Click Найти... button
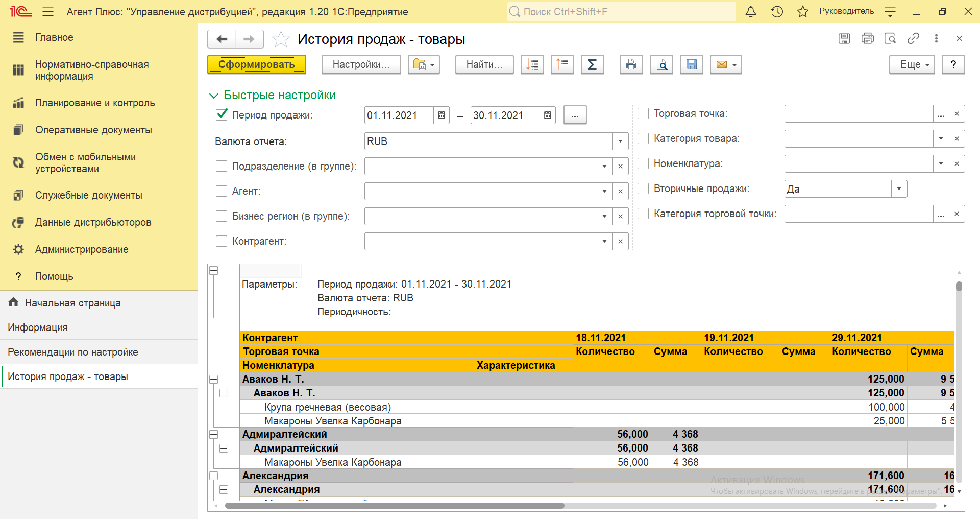 point(484,65)
